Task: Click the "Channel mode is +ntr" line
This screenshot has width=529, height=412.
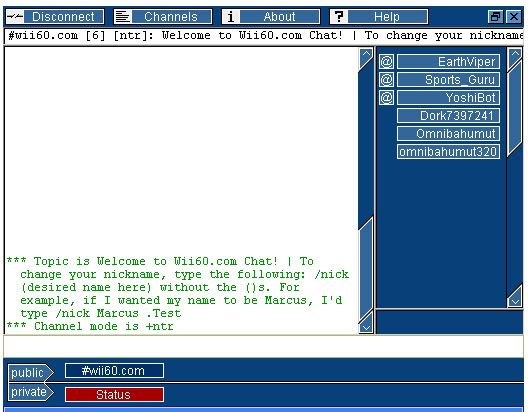Action: click(x=90, y=326)
